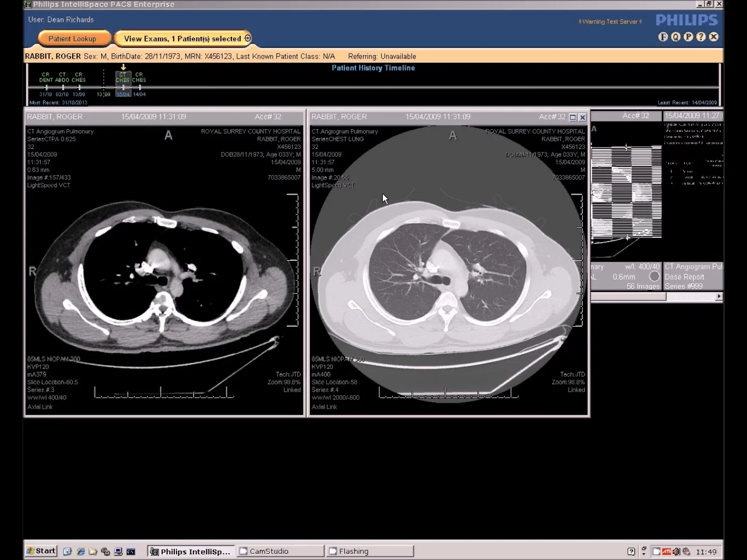The height and width of the screenshot is (560, 747).
Task: Click the round X logout icon under Philips logo
Action: coord(714,37)
